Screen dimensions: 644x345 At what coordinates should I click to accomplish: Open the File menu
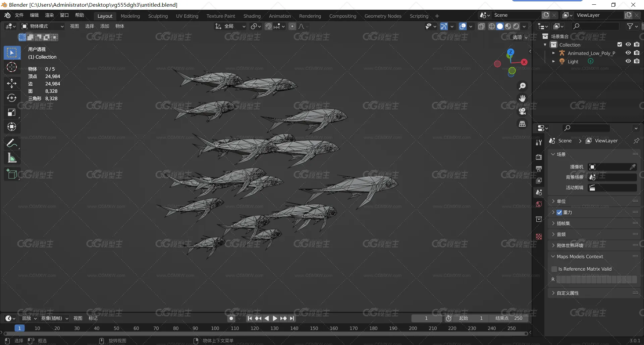point(19,15)
